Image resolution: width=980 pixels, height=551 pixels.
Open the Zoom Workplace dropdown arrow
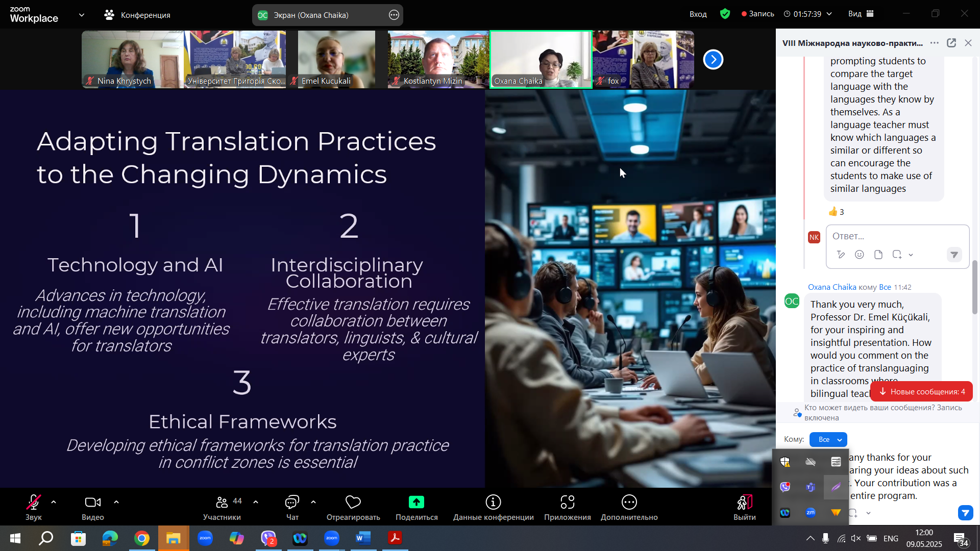(82, 15)
